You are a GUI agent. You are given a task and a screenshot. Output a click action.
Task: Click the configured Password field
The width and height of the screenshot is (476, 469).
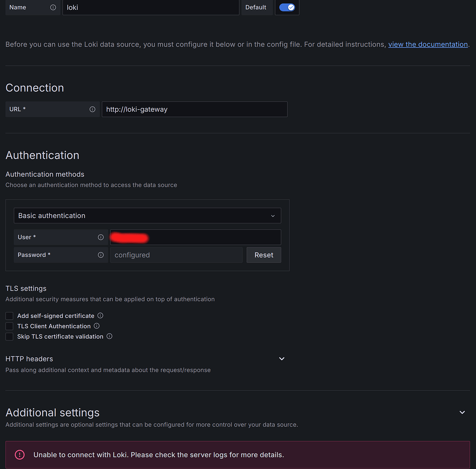(x=176, y=255)
